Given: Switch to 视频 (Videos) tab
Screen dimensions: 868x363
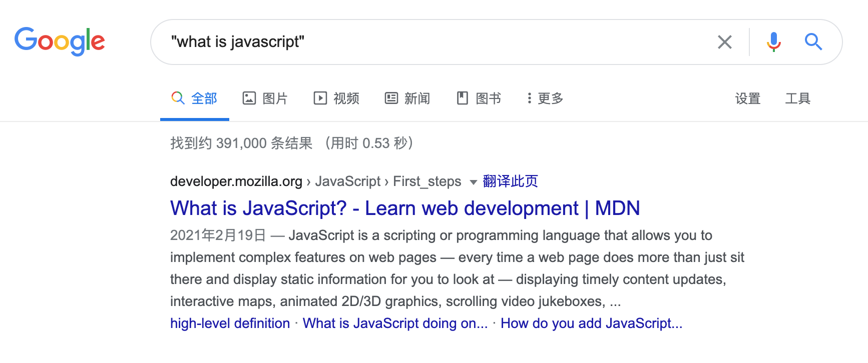Looking at the screenshot, I should tap(336, 98).
